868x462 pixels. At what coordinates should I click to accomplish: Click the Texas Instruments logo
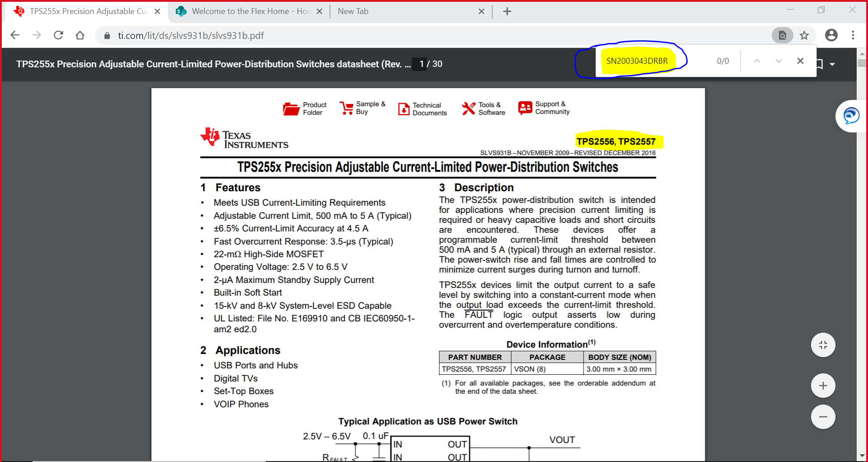(x=244, y=138)
